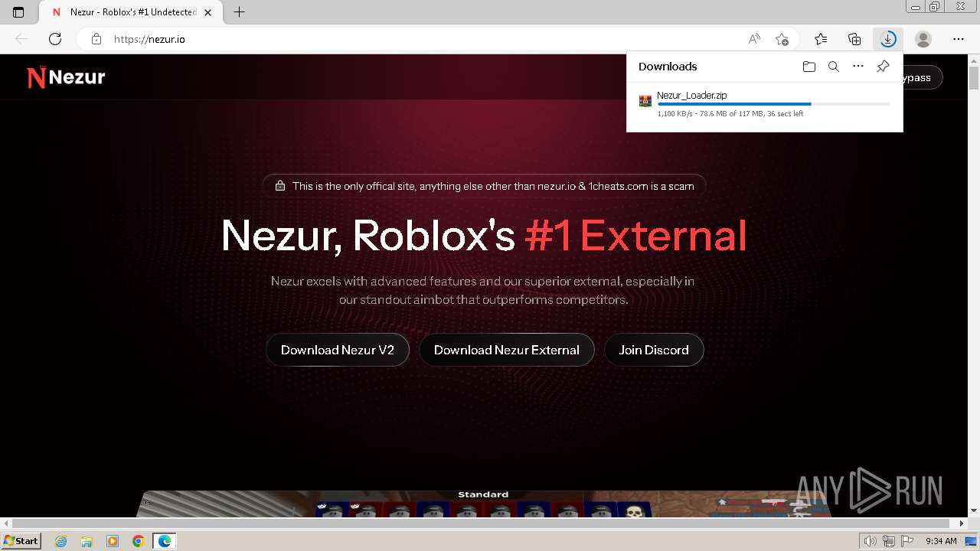Click Downloads panel title
This screenshot has height=551, width=980.
coord(668,67)
